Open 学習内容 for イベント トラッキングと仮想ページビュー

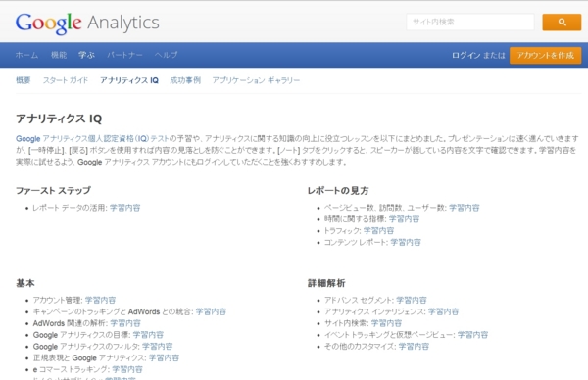472,335
